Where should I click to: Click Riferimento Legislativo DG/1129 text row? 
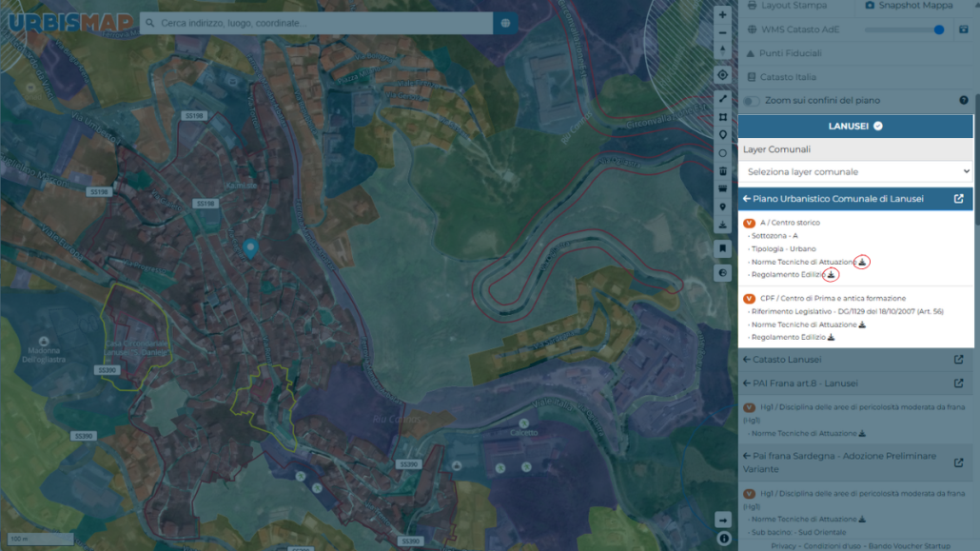pos(847,311)
